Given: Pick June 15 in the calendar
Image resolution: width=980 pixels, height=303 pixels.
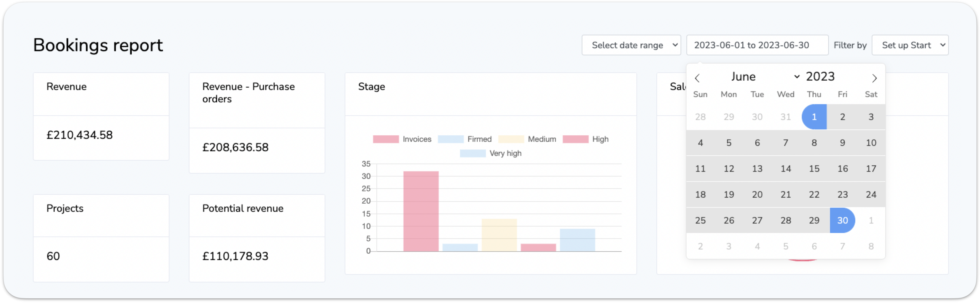Looking at the screenshot, I should (814, 169).
